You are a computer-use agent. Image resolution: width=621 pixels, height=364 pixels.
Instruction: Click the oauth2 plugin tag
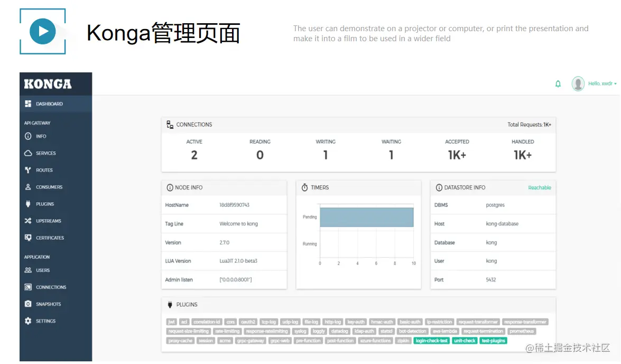(248, 322)
